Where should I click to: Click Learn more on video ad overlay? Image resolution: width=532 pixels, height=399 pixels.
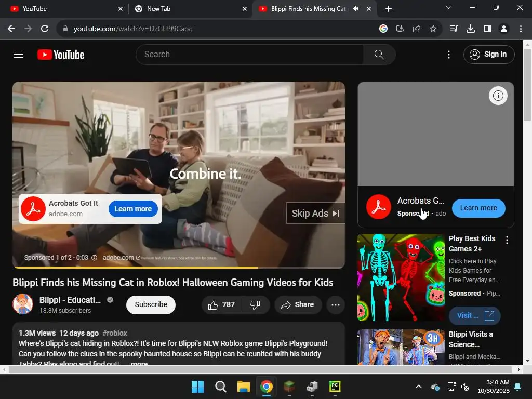(133, 209)
